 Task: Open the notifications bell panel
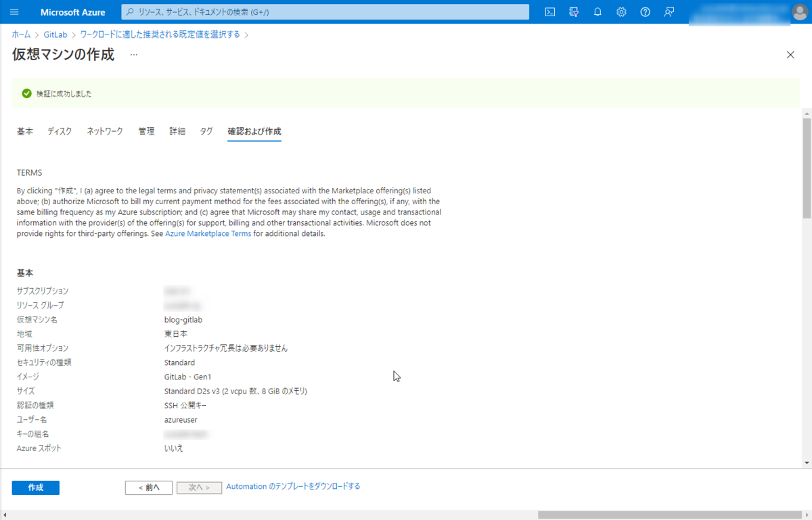coord(597,11)
